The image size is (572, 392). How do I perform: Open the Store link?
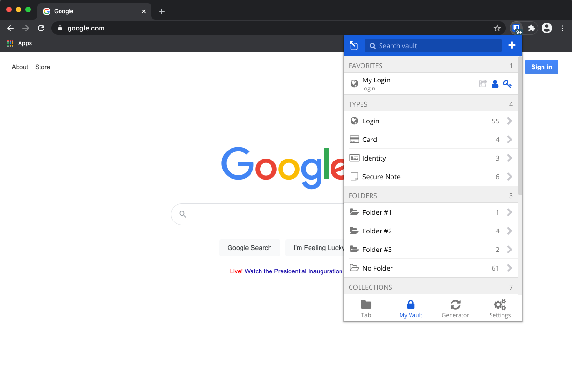[x=42, y=67]
